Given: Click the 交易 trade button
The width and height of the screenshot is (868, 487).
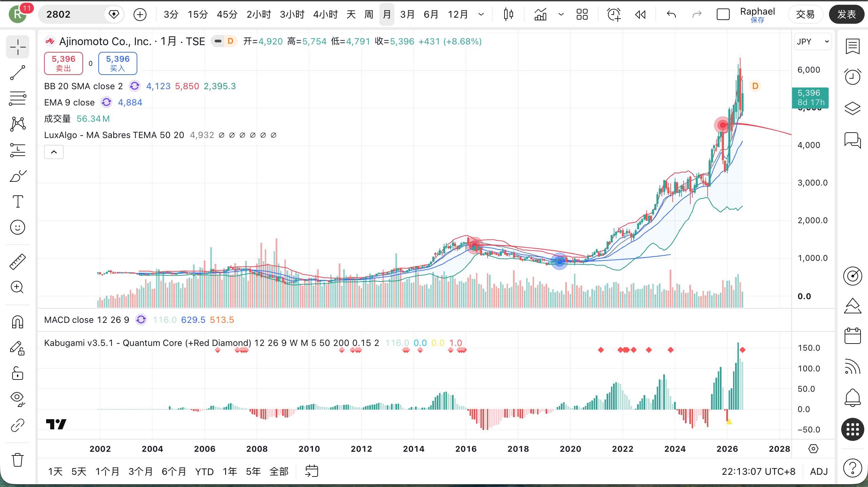Looking at the screenshot, I should [805, 15].
